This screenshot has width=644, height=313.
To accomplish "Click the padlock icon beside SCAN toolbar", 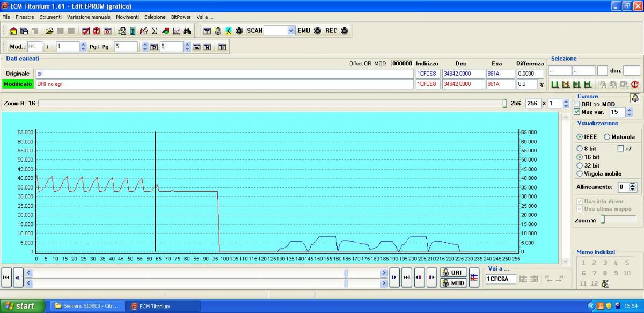I will click(x=218, y=31).
